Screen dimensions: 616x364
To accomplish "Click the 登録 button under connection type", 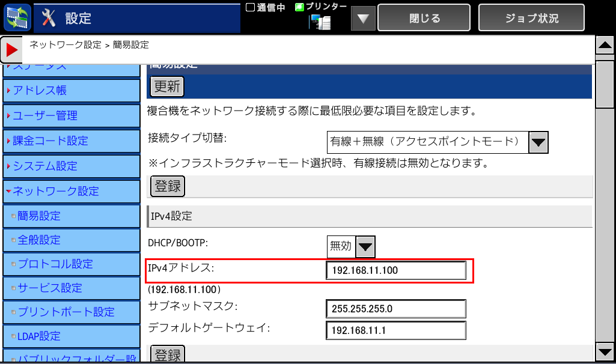I will [x=168, y=186].
